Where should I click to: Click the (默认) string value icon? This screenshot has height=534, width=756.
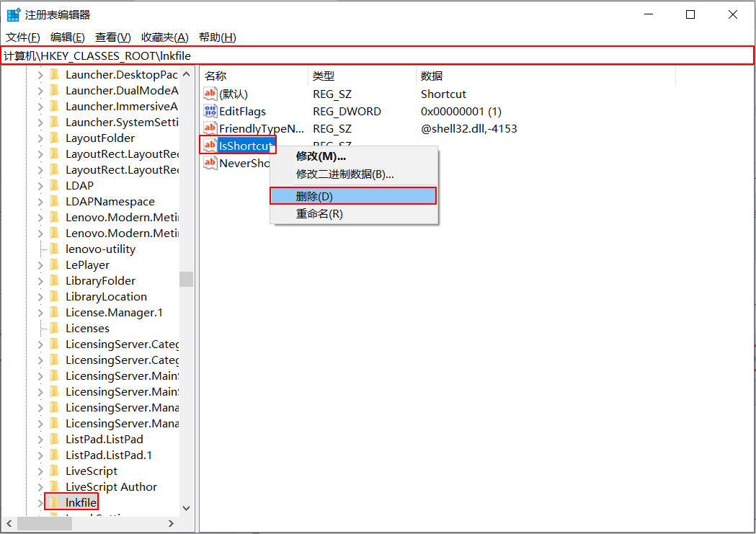[x=210, y=94]
